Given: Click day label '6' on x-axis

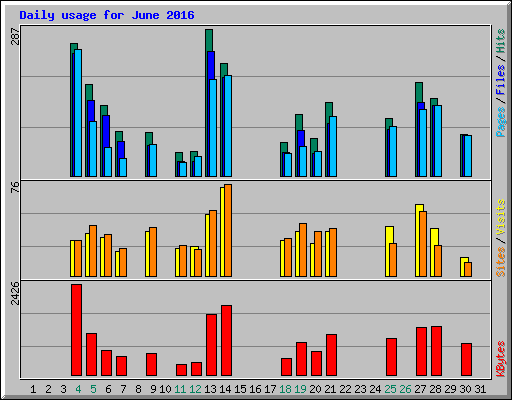Looking at the screenshot, I should [108, 389].
